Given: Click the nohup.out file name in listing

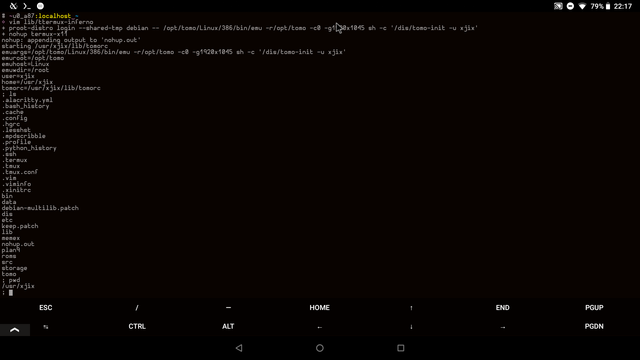Looking at the screenshot, I should coord(18,244).
